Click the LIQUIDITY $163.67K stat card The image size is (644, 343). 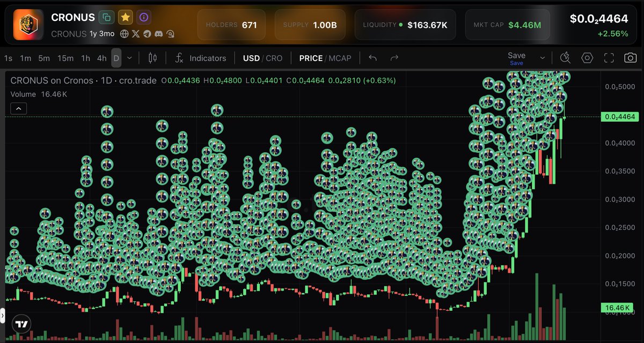tap(405, 25)
